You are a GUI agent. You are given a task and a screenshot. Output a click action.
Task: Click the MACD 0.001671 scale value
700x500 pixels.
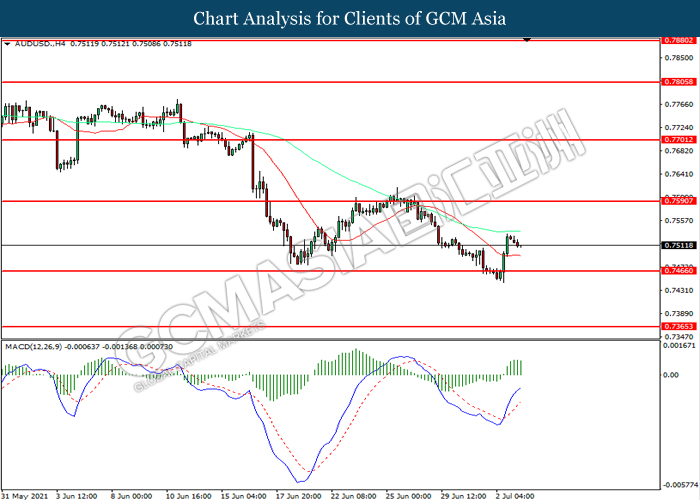pos(679,346)
